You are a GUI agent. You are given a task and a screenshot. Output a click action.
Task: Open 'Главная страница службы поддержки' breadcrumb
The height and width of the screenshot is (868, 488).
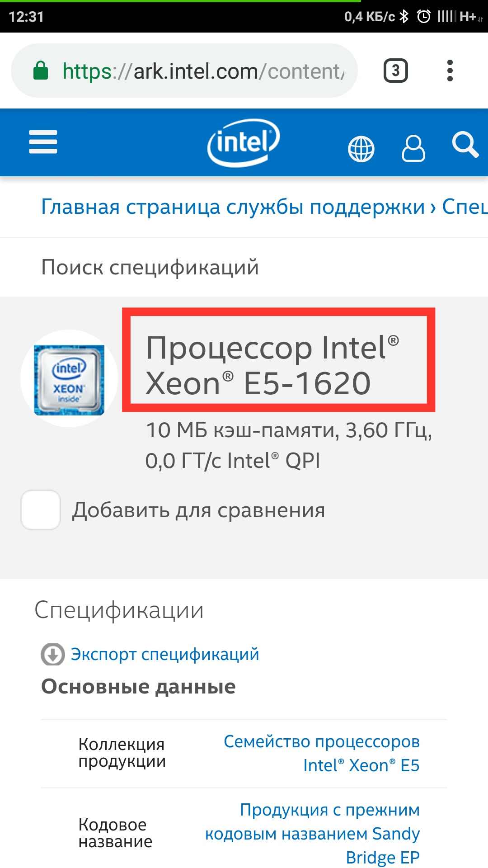pos(233,207)
